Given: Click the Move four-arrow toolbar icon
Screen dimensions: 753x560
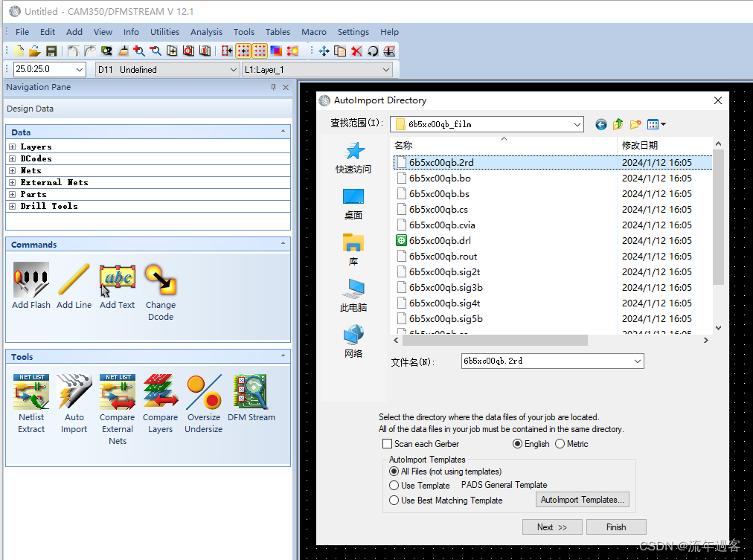Looking at the screenshot, I should 324,51.
